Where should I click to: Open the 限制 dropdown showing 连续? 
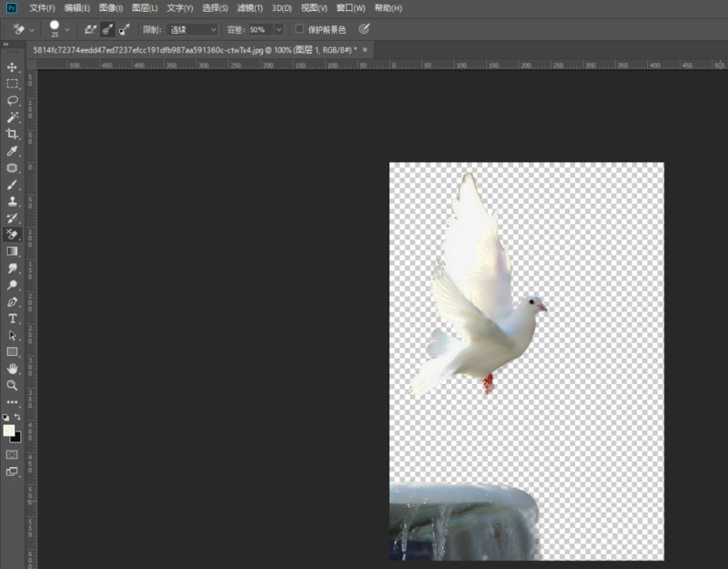tap(192, 29)
